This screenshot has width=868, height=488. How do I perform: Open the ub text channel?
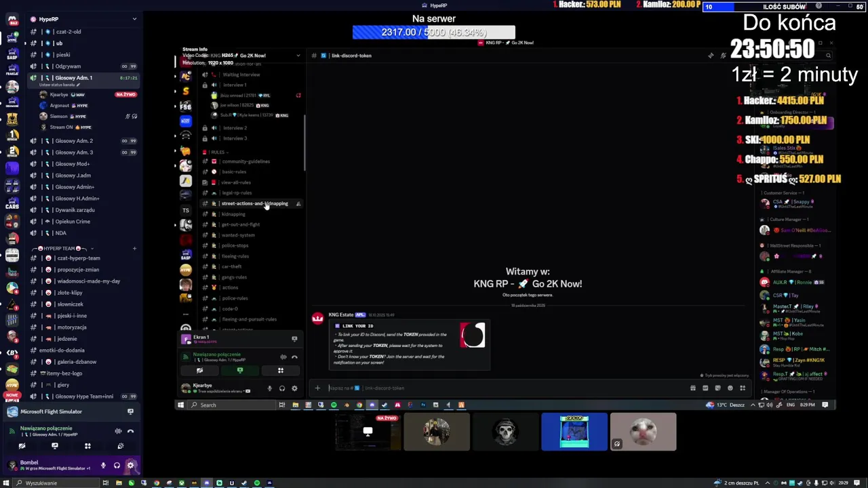point(83,43)
